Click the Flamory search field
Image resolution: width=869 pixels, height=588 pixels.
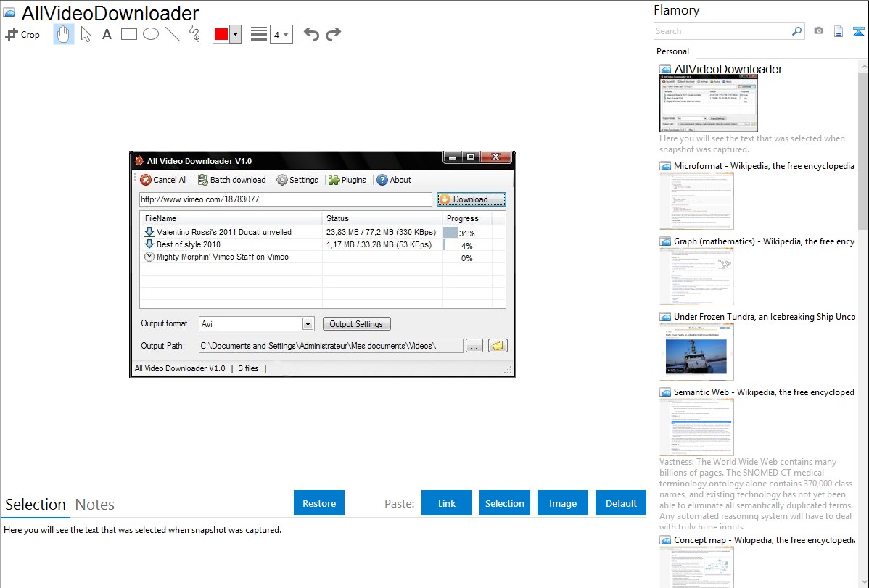[x=722, y=31]
